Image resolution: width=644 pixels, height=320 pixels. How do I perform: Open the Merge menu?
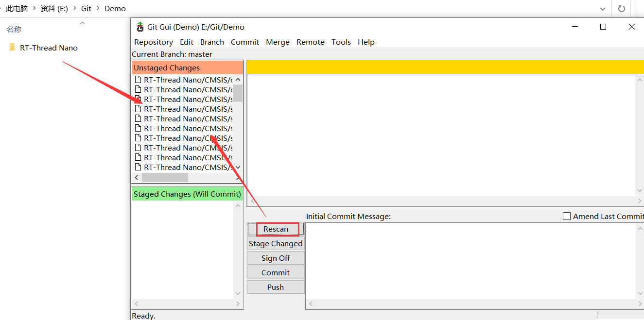278,42
